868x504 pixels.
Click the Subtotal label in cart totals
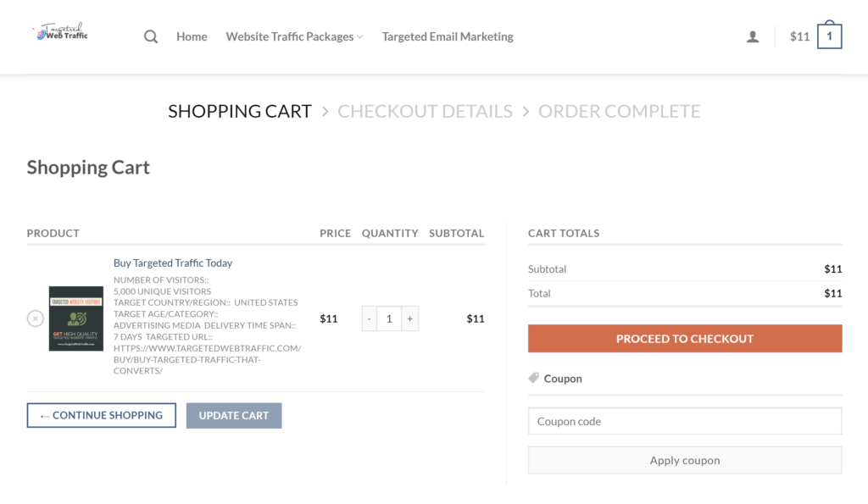click(547, 269)
